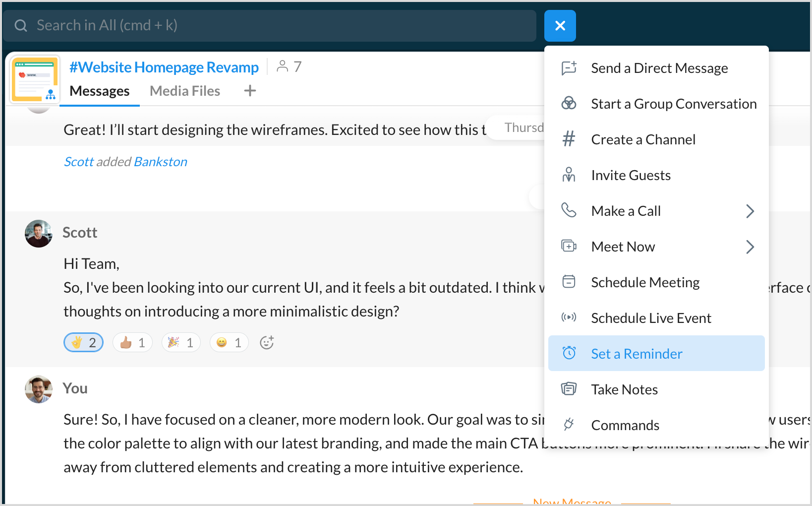The height and width of the screenshot is (506, 812).
Task: Click the Take Notes icon
Action: pos(569,389)
